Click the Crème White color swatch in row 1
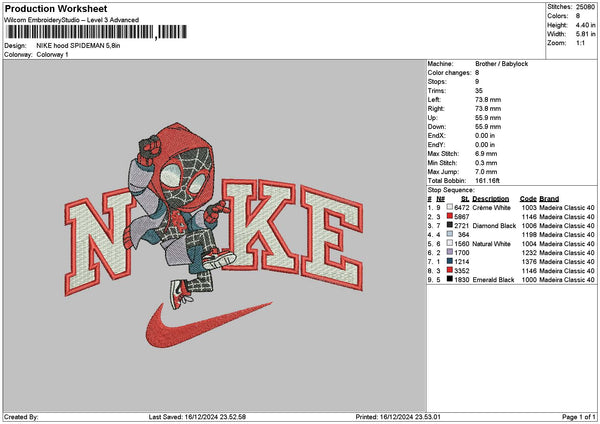Screen dimensions: 600x424 pos(450,207)
